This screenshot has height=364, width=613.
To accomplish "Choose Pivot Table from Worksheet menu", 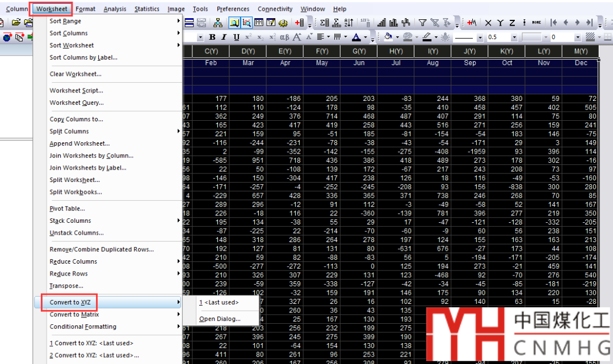I will point(68,209).
